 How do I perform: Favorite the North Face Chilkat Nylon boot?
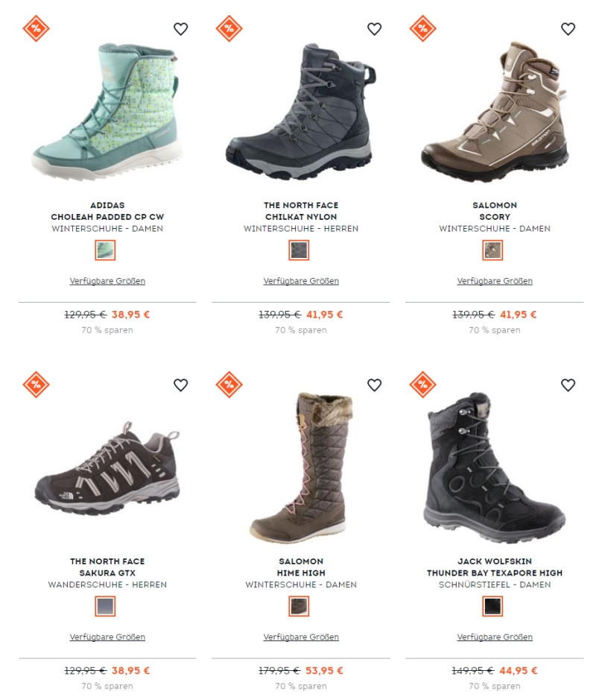click(374, 29)
